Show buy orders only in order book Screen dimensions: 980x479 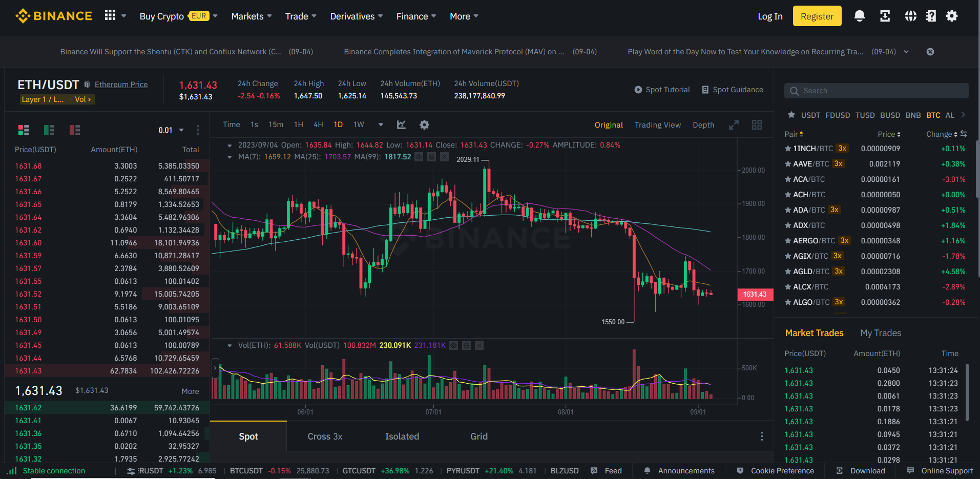point(49,130)
